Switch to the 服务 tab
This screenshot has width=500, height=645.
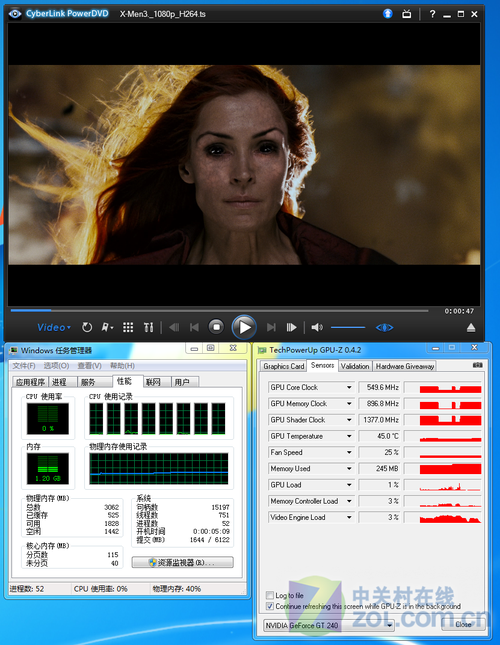click(x=95, y=382)
